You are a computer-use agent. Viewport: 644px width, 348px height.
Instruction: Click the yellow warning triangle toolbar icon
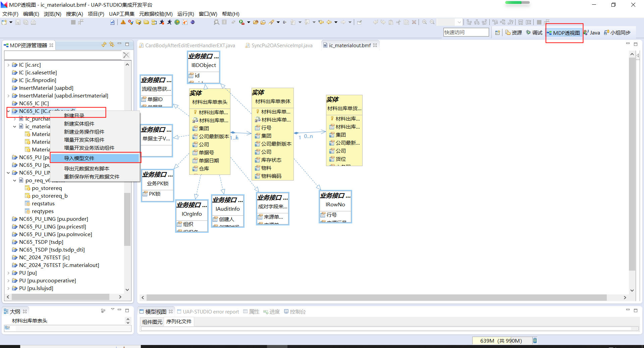coord(123,22)
